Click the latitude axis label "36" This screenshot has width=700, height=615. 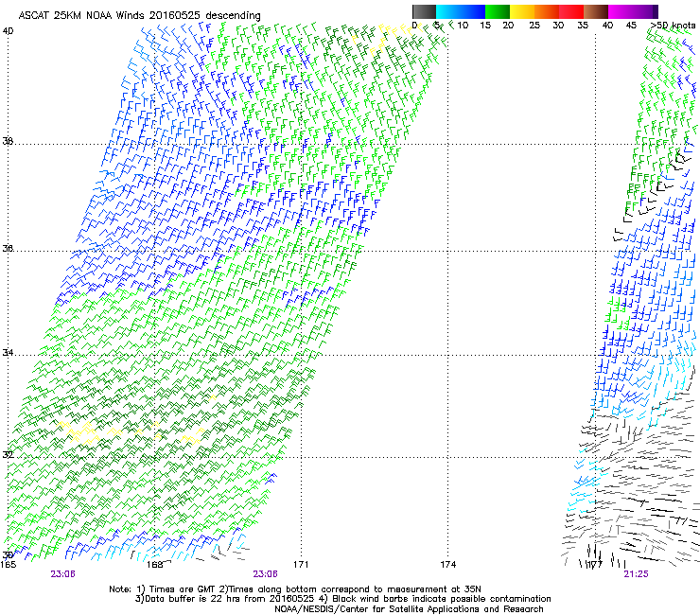tap(8, 248)
